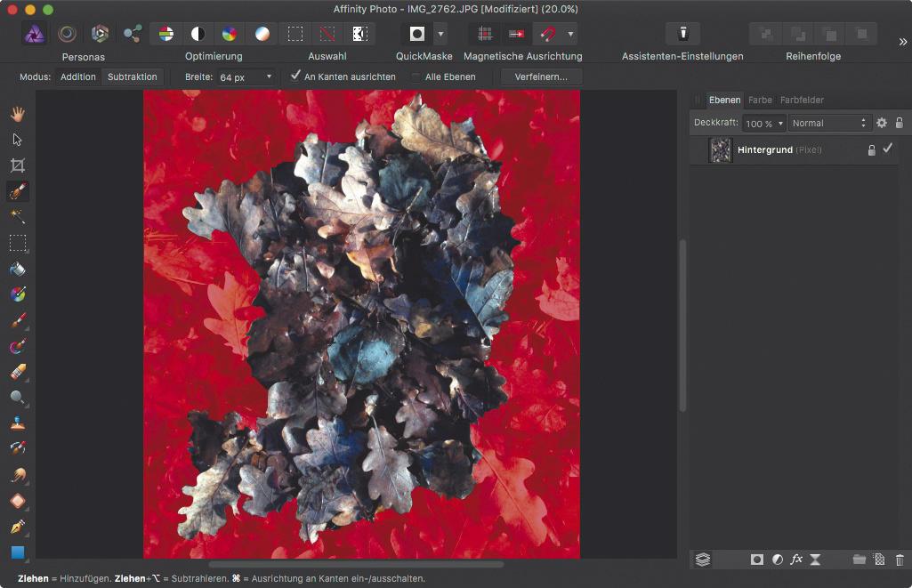Toggle force pixel alignment icon

click(485, 34)
